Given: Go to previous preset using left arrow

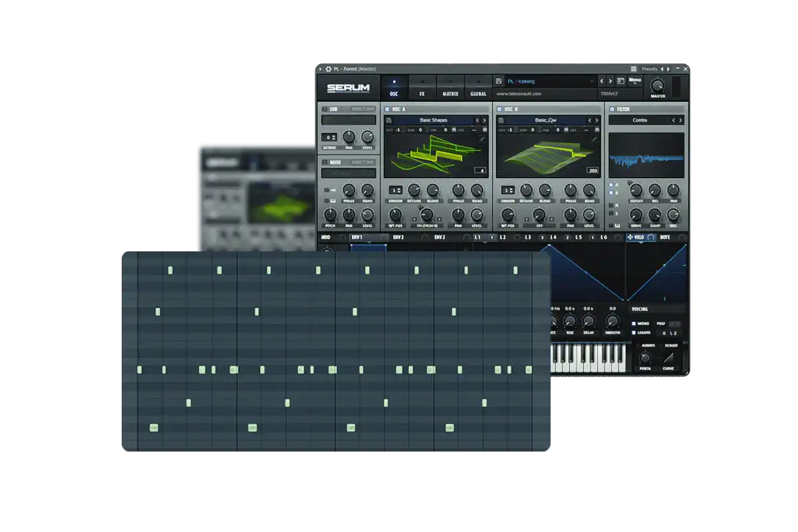Looking at the screenshot, I should 601,81.
